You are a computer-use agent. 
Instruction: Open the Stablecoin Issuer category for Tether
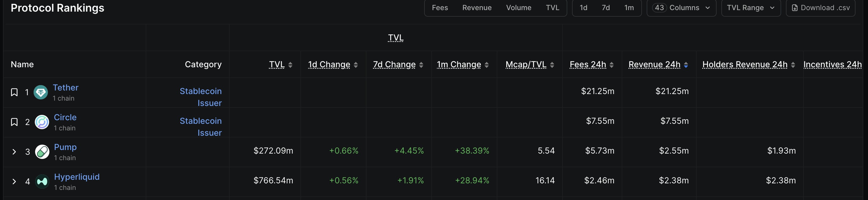coord(201,97)
